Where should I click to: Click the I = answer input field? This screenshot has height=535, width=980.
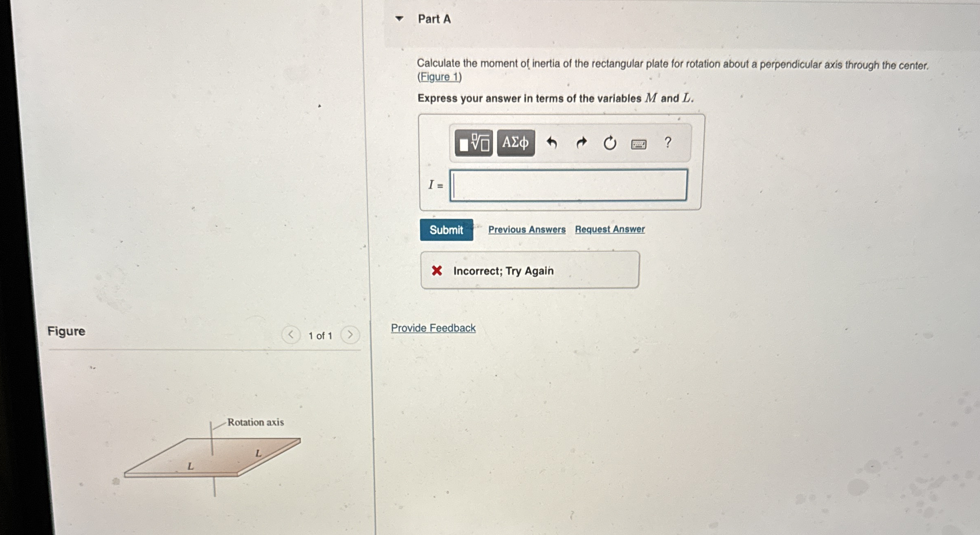pyautogui.click(x=568, y=185)
